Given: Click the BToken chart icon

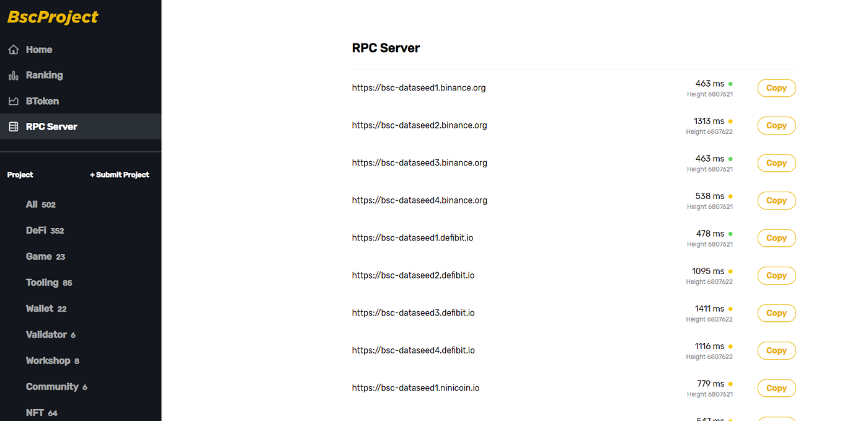Looking at the screenshot, I should [x=14, y=101].
